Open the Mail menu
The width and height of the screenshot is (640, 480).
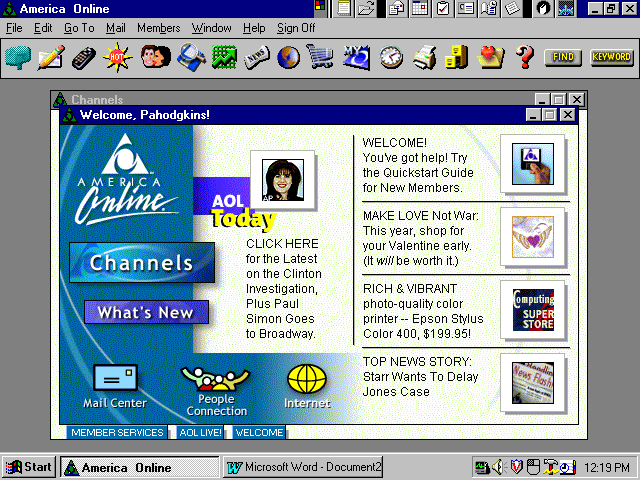(x=116, y=28)
